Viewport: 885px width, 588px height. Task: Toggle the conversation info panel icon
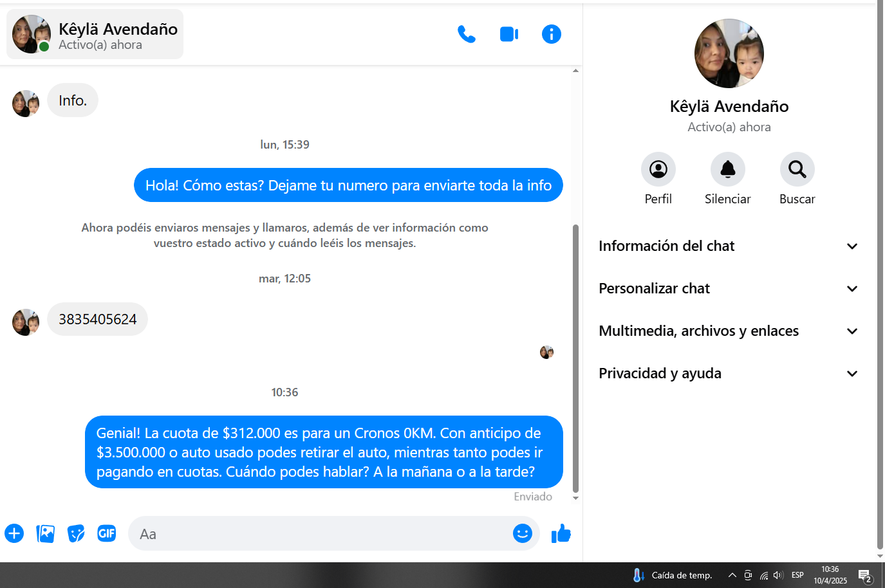click(551, 34)
